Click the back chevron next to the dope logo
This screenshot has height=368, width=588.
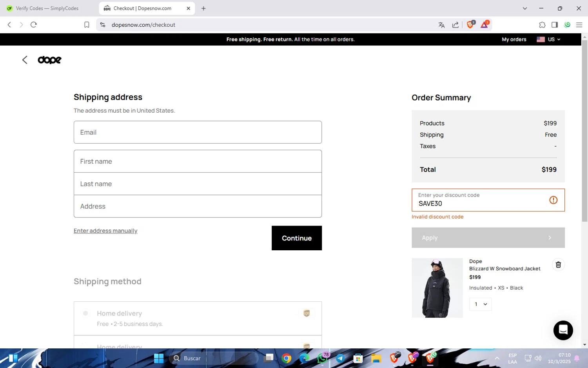(25, 60)
